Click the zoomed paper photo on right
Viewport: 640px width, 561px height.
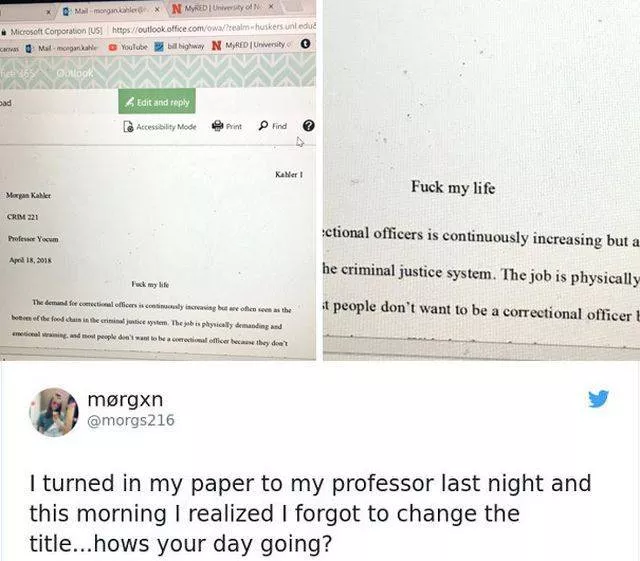(481, 180)
